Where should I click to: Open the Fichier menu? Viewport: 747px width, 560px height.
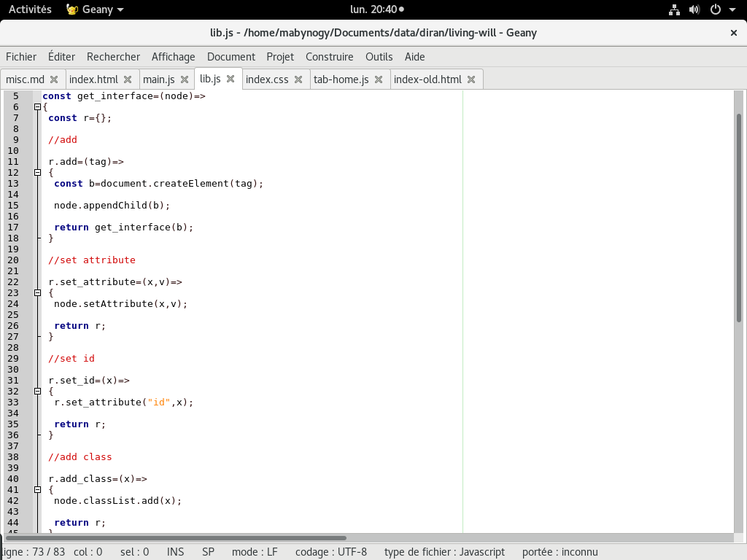[x=21, y=57]
